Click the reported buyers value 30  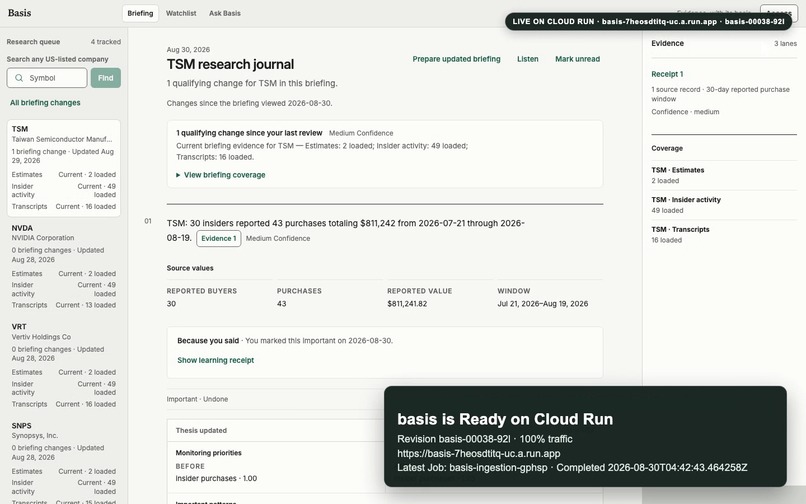click(171, 304)
